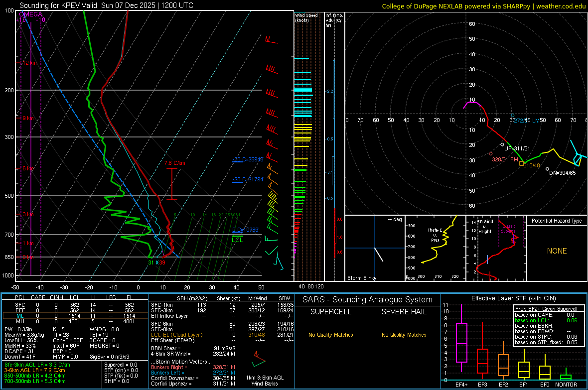Select the UP=311/31 hodograph label

[517, 148]
